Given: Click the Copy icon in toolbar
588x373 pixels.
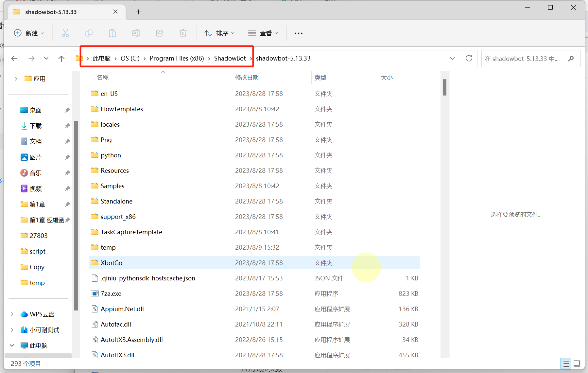Looking at the screenshot, I should click(x=89, y=33).
